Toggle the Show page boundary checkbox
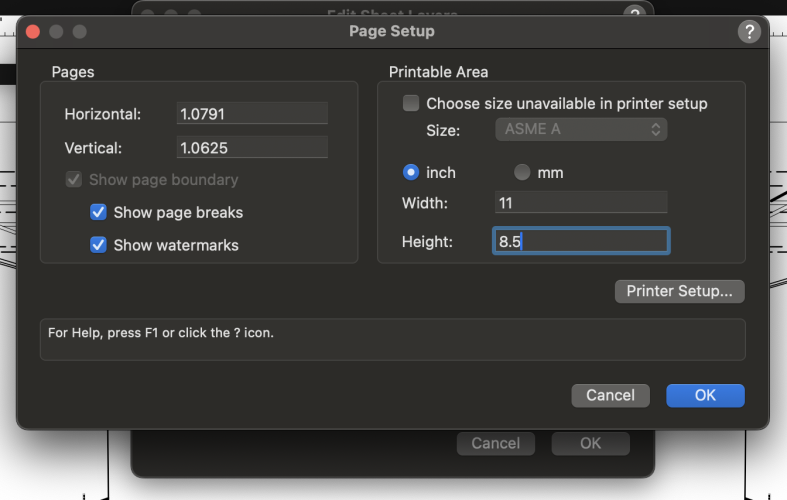Screen dimensions: 787x500 74,180
